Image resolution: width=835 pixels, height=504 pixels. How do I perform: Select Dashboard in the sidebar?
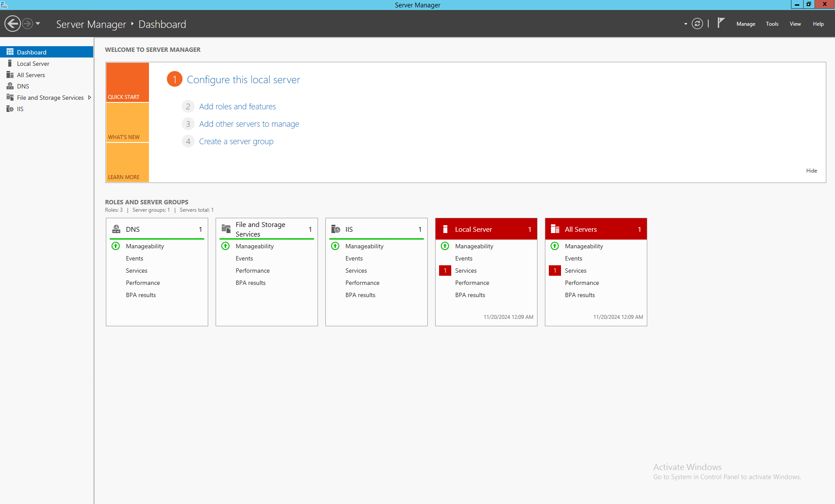pos(47,52)
